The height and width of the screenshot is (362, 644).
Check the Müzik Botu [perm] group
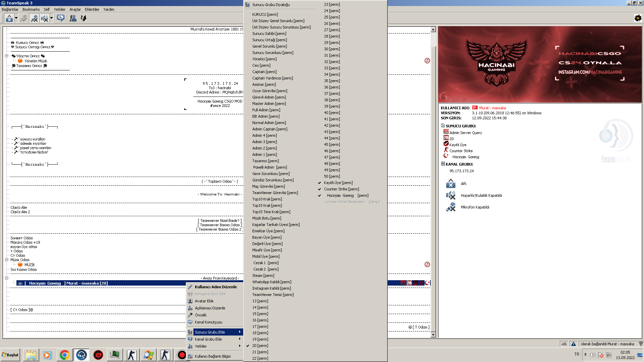click(267, 218)
